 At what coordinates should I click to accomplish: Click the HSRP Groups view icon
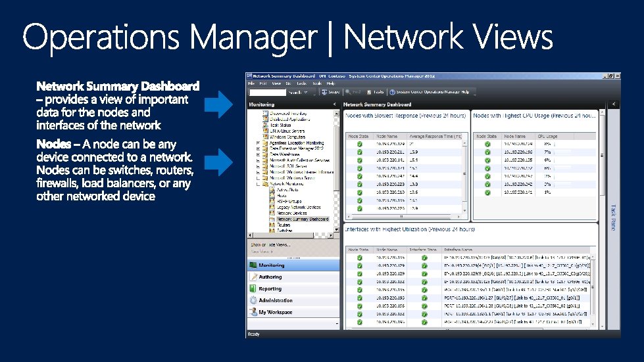pyautogui.click(x=272, y=201)
